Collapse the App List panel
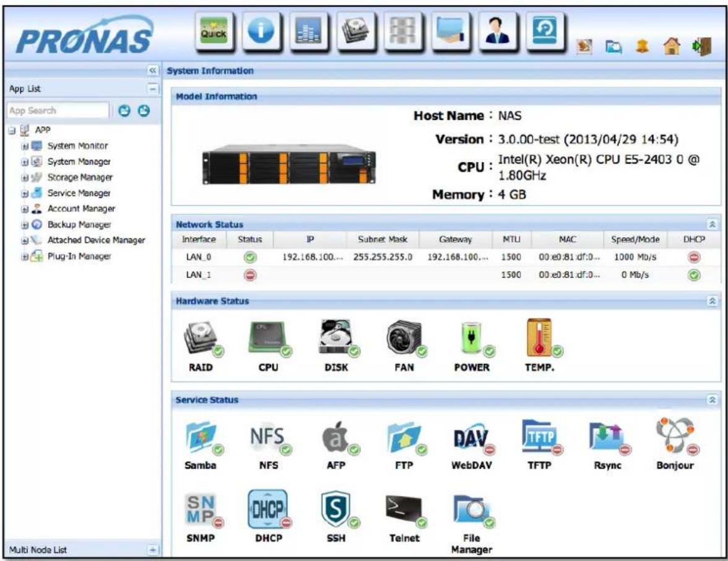This screenshot has width=728, height=561. pyautogui.click(x=152, y=88)
